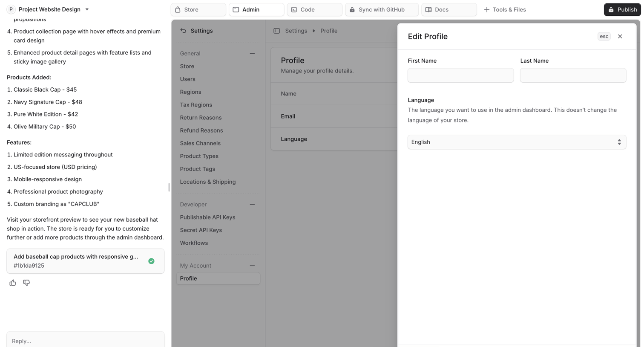
Task: Click the Language row in Profile
Action: (334, 139)
